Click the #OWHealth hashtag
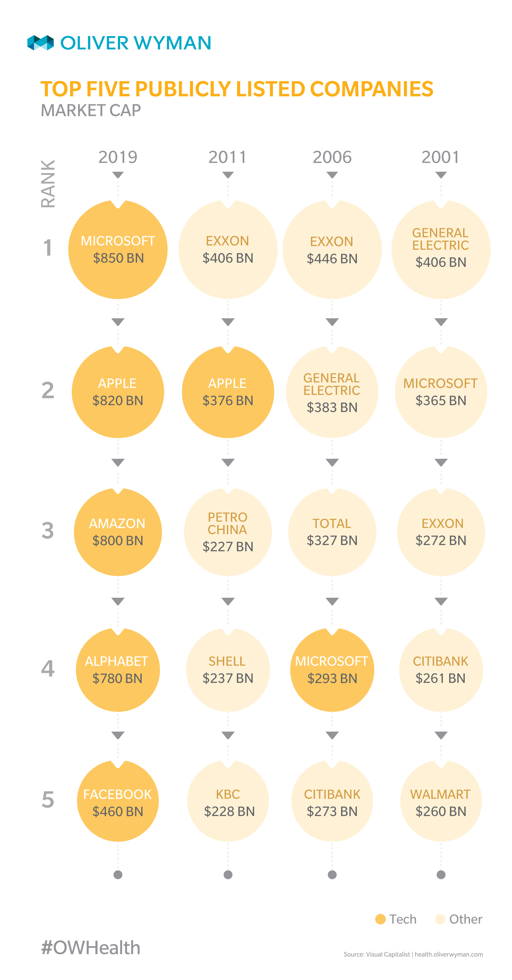Viewport: 512px width, 980px height. (x=91, y=947)
